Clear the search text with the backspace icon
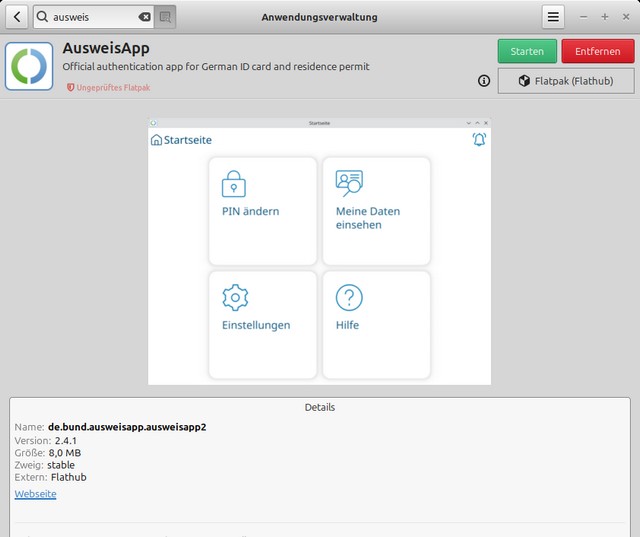The height and width of the screenshot is (537, 640). tap(144, 17)
